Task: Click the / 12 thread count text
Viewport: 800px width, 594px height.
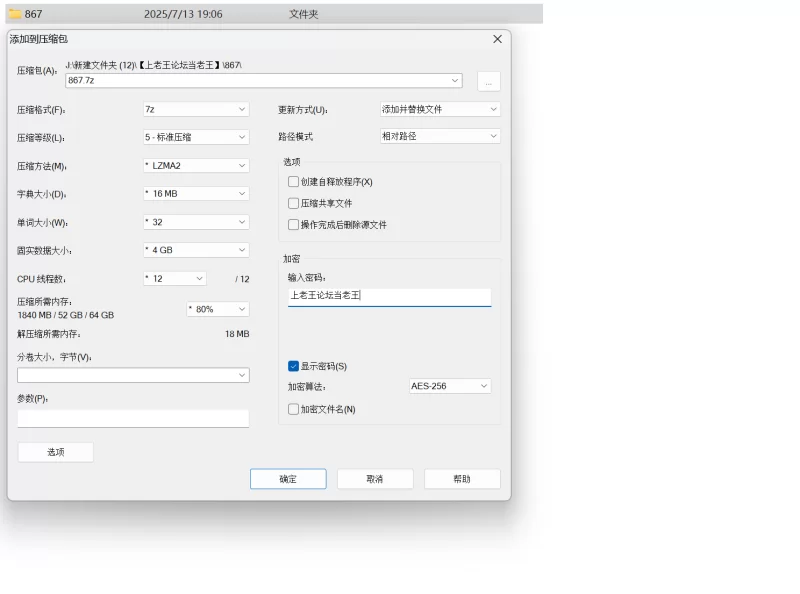Action: (x=242, y=279)
